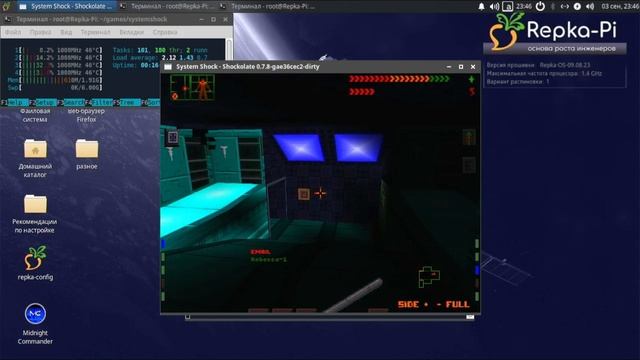Click the posture and biometer display in System Shock
Screen dimensions: 640x360
(192, 87)
